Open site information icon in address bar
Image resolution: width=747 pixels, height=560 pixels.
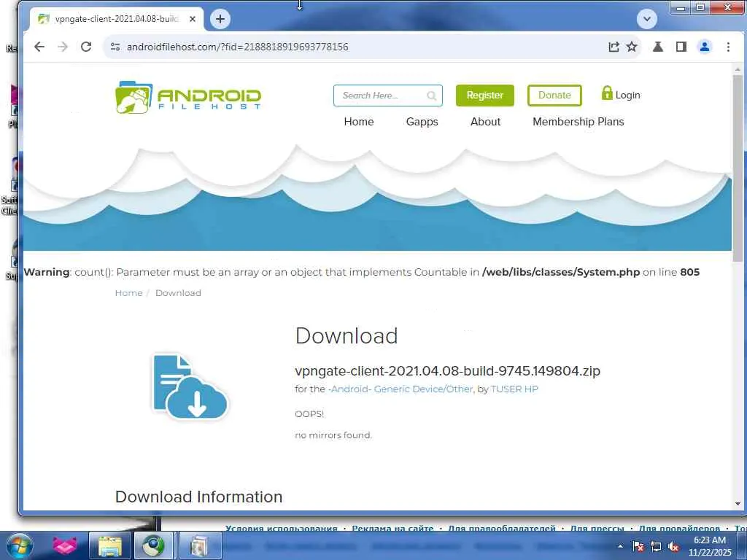tap(115, 47)
